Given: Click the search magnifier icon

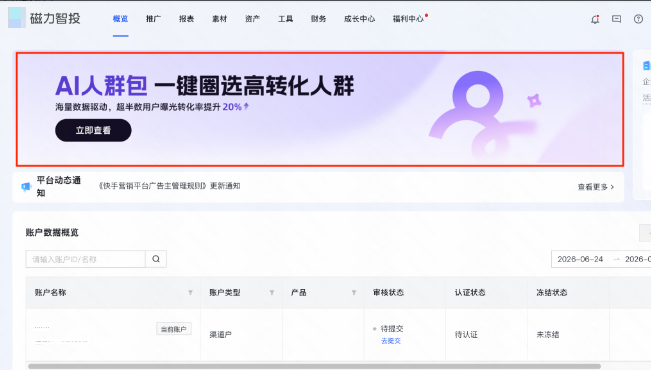Looking at the screenshot, I should pos(156,259).
